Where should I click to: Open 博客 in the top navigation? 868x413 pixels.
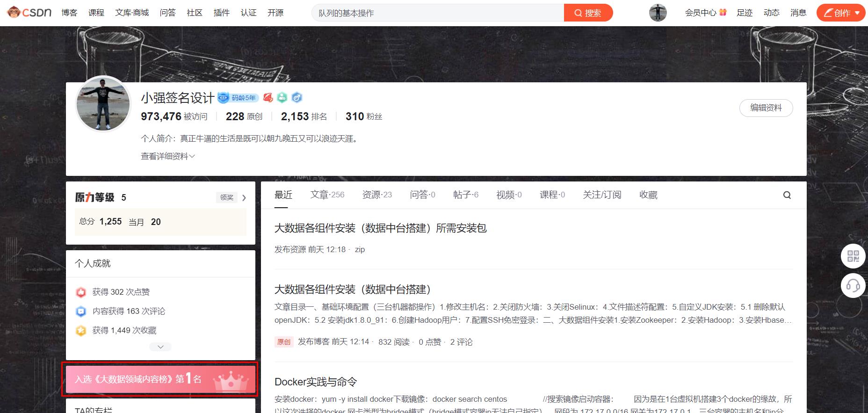click(69, 13)
